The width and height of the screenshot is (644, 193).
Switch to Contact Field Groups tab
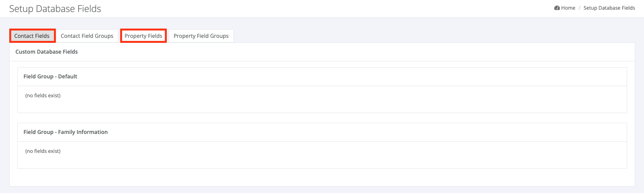(x=87, y=36)
